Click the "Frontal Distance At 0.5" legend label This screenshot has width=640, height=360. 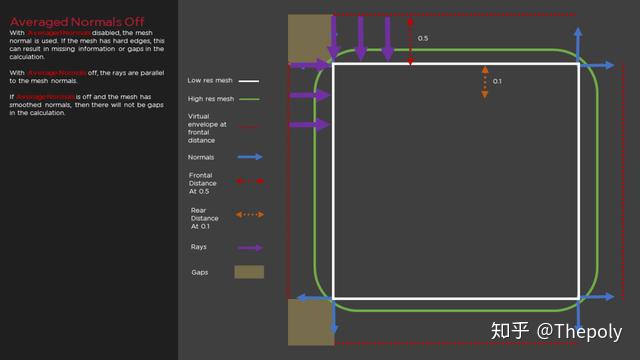pos(202,183)
